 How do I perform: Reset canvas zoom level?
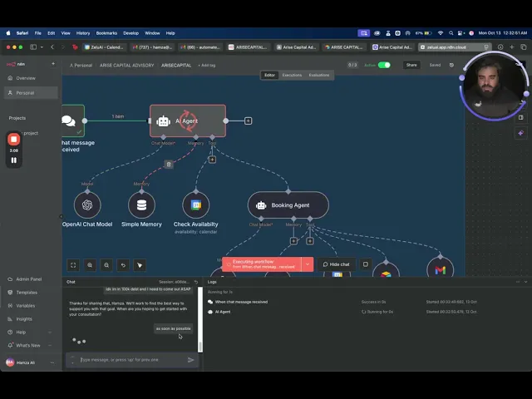[x=123, y=265]
